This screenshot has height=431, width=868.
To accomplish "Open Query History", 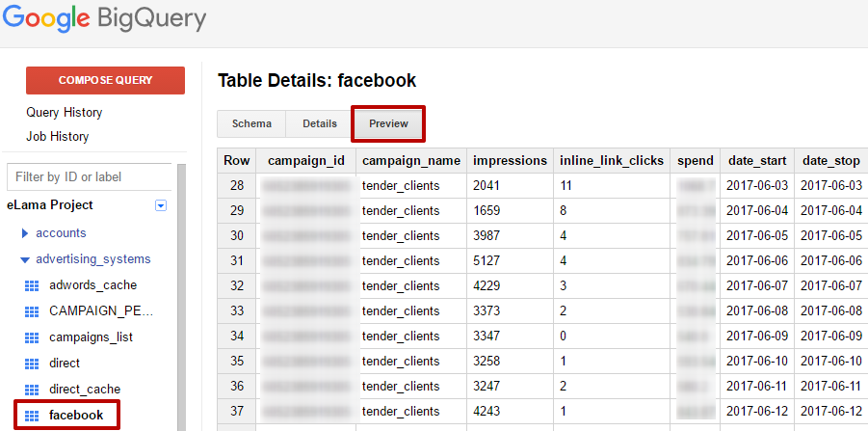I will (x=65, y=113).
